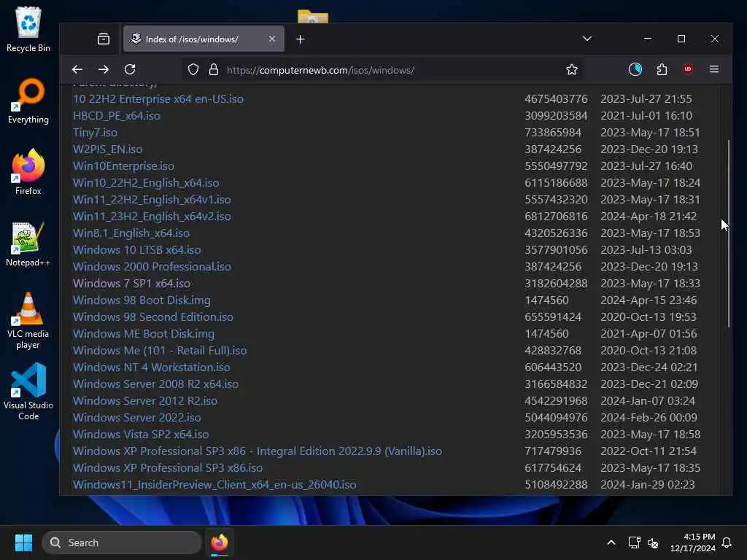The image size is (747, 560).
Task: Select the Notepad++ desktop shortcut
Action: [x=28, y=244]
